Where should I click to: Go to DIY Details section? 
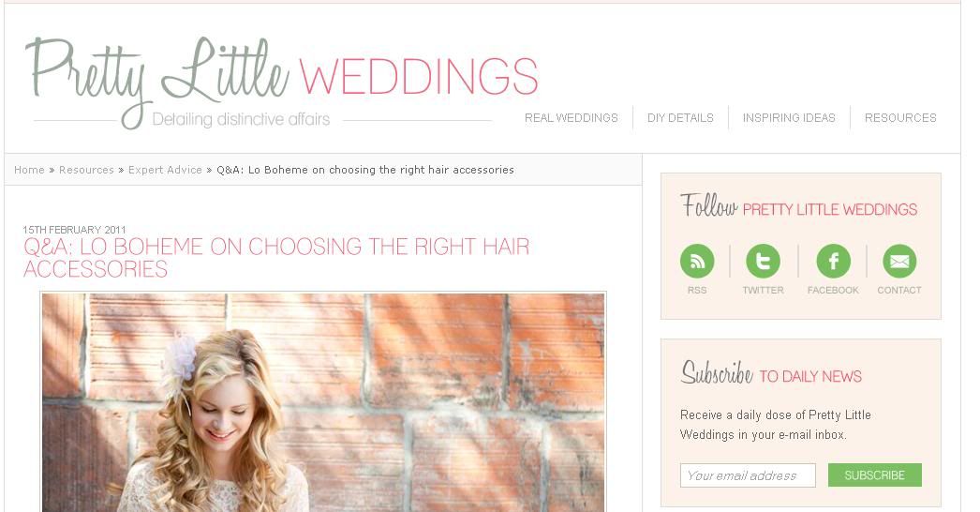(x=680, y=117)
